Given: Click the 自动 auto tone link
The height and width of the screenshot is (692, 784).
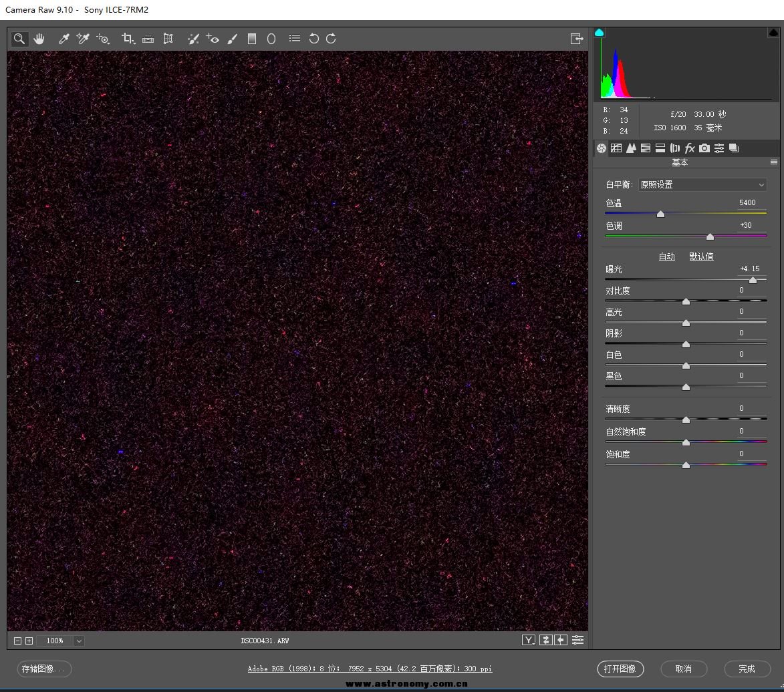Looking at the screenshot, I should [666, 256].
